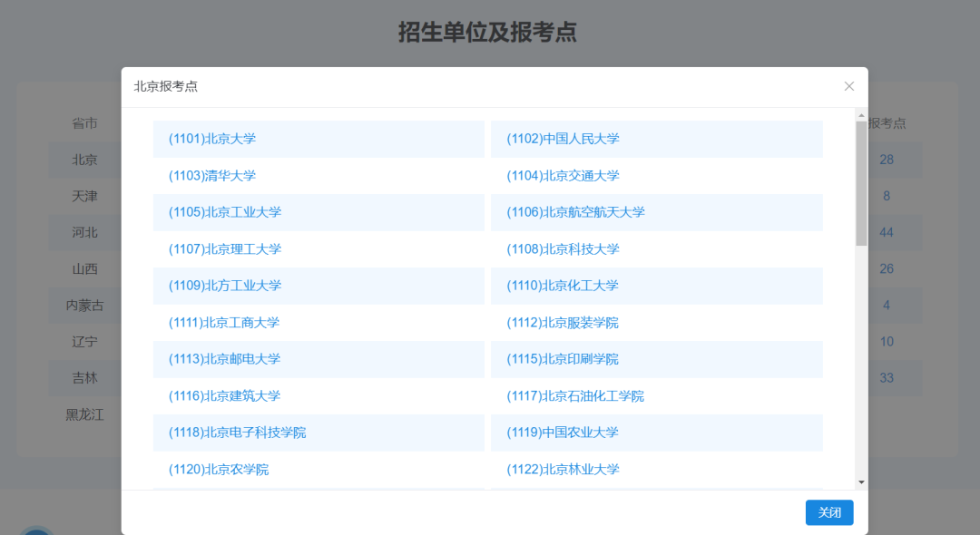Close the 北京报考点 dialog with X icon
980x535 pixels.
848,86
